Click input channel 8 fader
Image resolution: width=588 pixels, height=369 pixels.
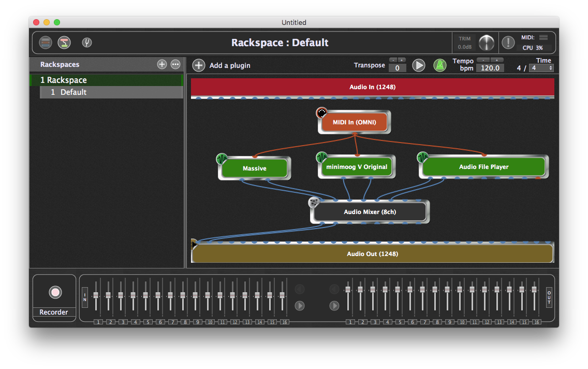pyautogui.click(x=183, y=295)
